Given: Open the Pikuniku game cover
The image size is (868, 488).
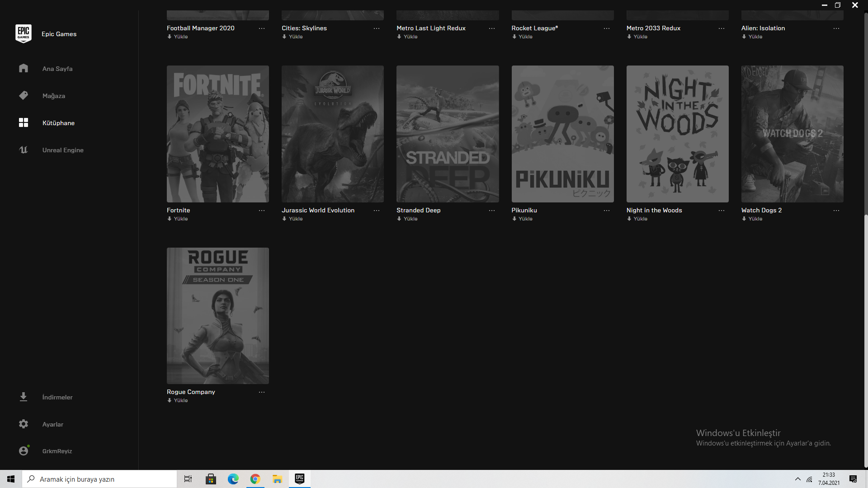Looking at the screenshot, I should [x=562, y=134].
